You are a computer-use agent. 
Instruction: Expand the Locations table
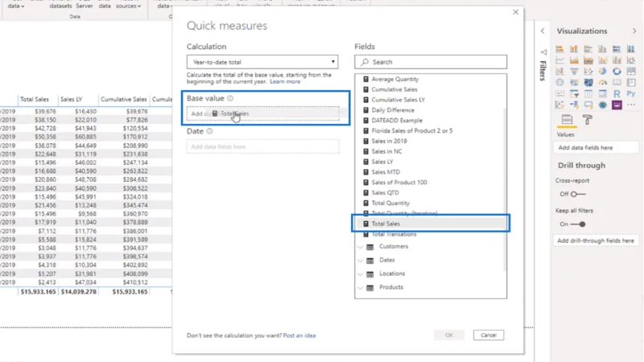[x=360, y=274]
